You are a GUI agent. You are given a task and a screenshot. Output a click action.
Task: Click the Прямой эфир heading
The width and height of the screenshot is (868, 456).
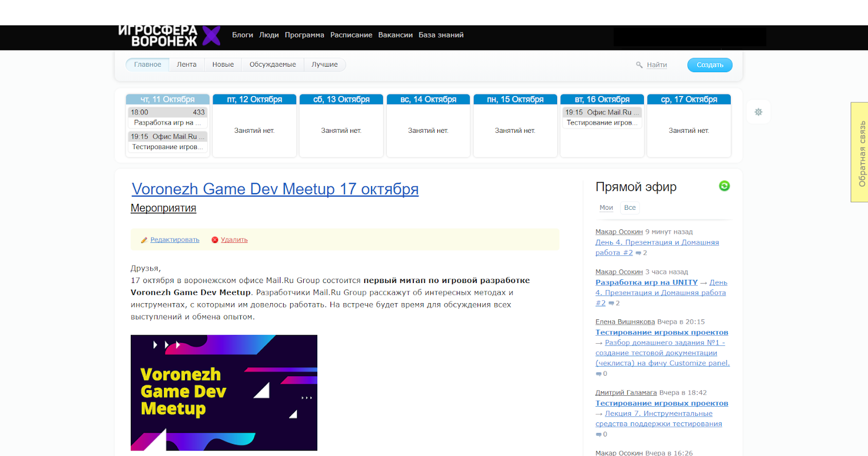636,187
